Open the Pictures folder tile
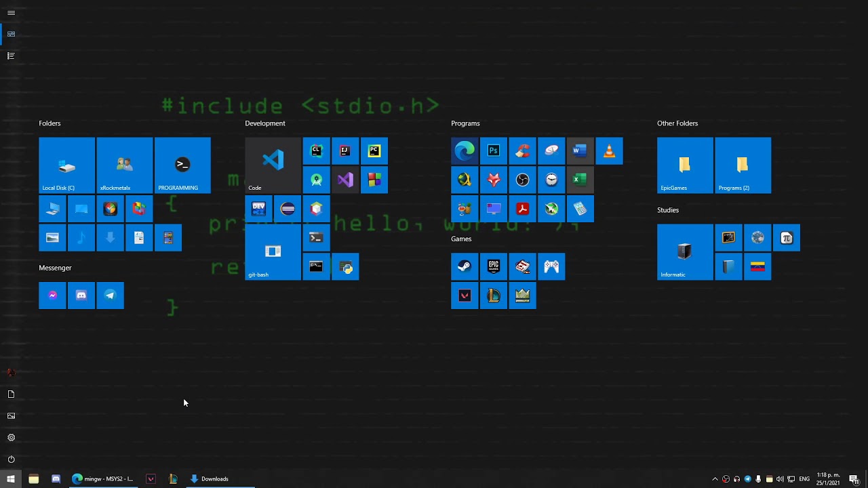 [52, 238]
